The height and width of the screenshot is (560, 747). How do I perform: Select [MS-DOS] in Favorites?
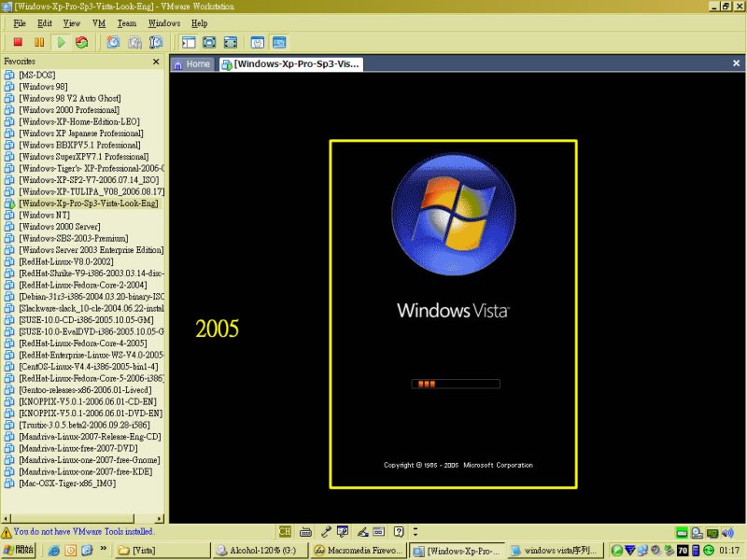pos(37,75)
